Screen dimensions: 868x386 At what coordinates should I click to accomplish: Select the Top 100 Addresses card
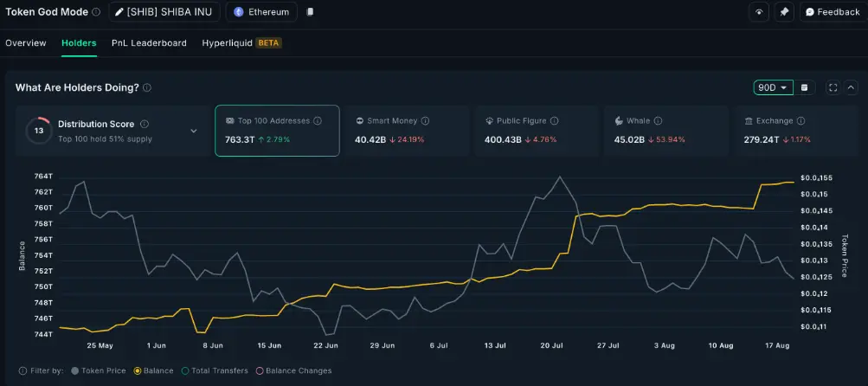[277, 131]
